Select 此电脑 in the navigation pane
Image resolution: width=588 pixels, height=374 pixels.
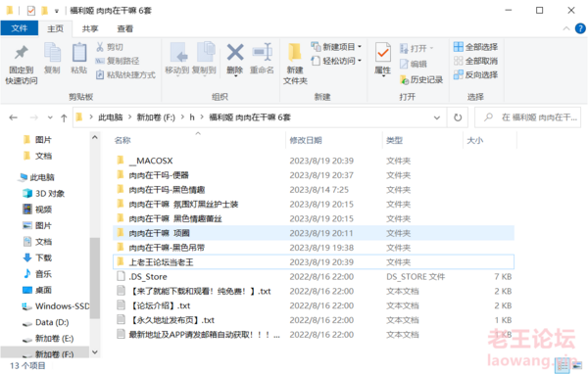click(x=37, y=177)
